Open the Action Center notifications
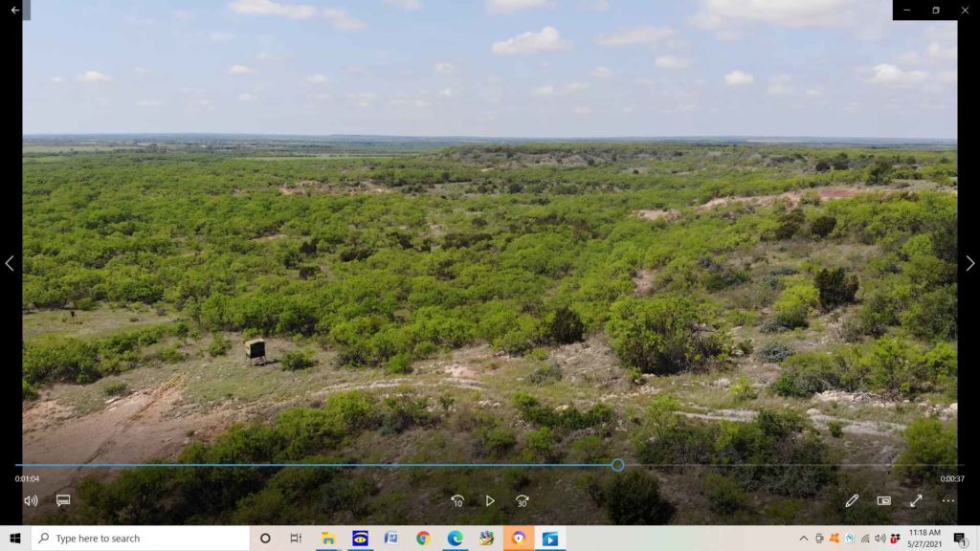Screen dimensions: 980x551 pos(960,538)
